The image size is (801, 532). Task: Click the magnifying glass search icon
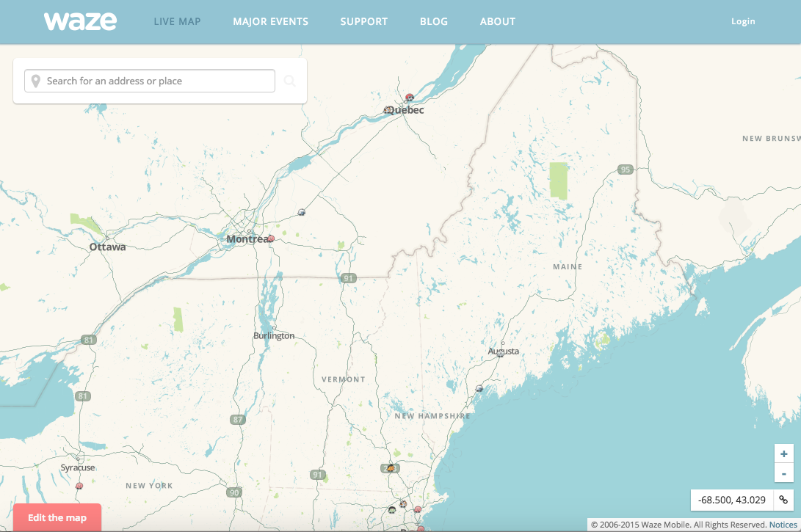pyautogui.click(x=290, y=81)
